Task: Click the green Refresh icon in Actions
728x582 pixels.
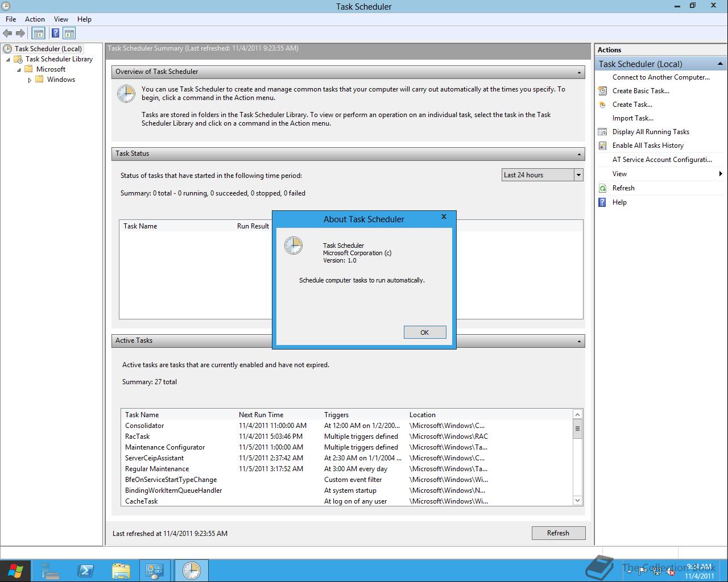Action: click(602, 188)
